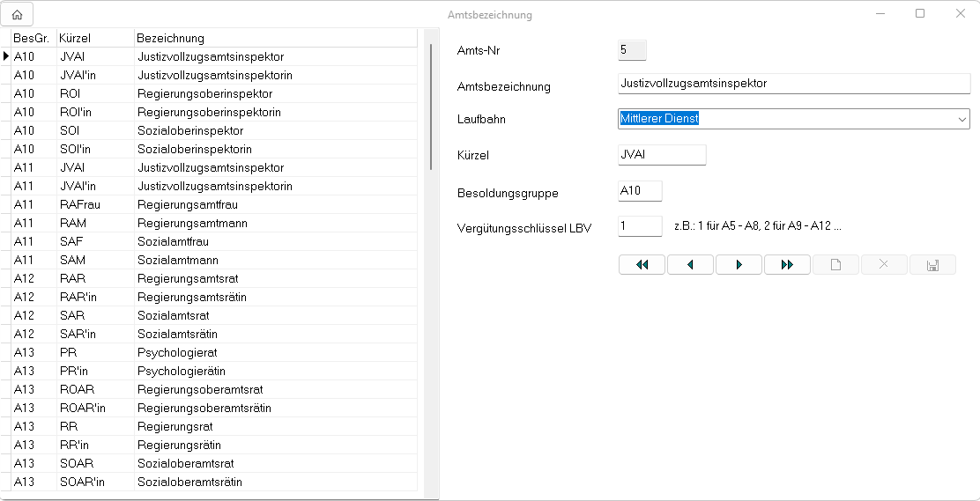Click the Vergütungsschlüssel LBV input field

tap(640, 226)
